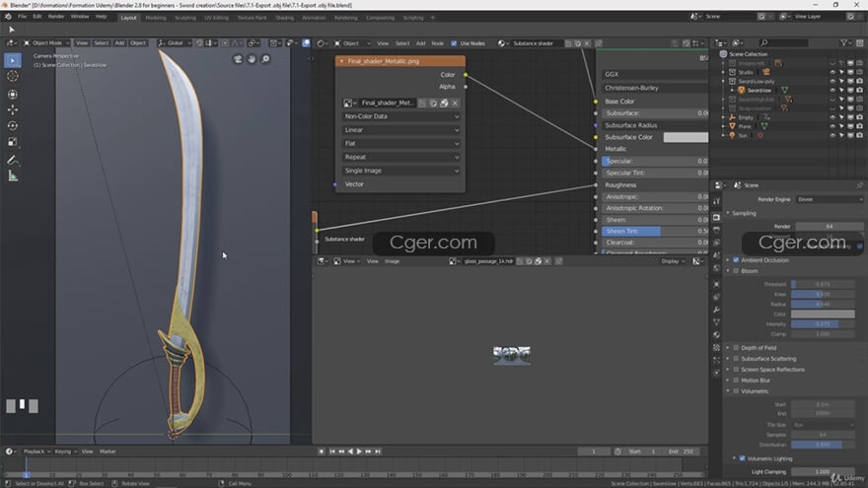Open timeline Playback menu
868x488 pixels.
pyautogui.click(x=36, y=452)
